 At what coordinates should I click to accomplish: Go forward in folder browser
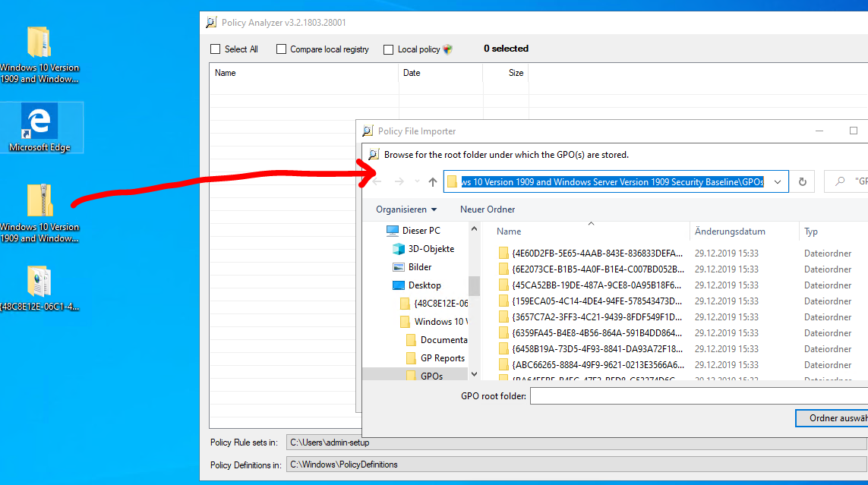[x=399, y=181]
